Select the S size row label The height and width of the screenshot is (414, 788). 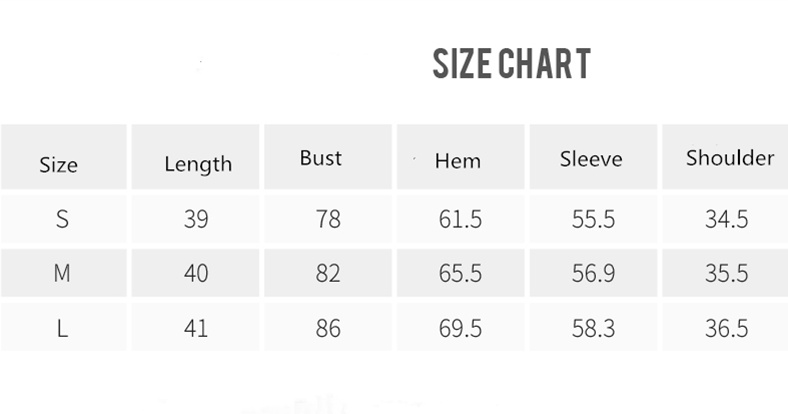pyautogui.click(x=62, y=219)
